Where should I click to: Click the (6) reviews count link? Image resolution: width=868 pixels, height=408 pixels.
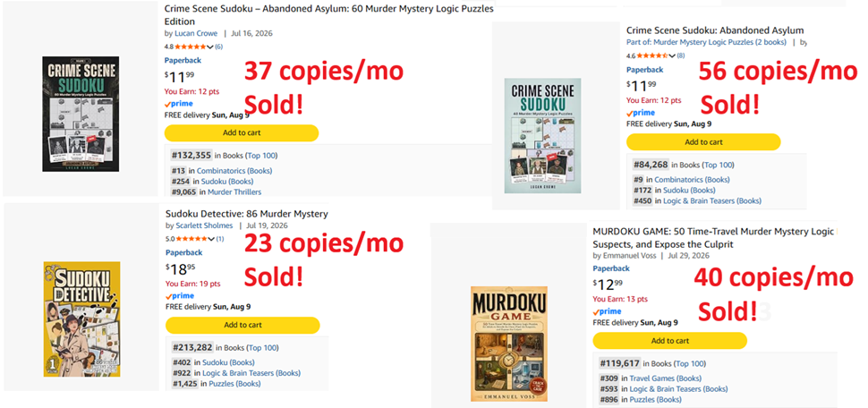coord(218,47)
